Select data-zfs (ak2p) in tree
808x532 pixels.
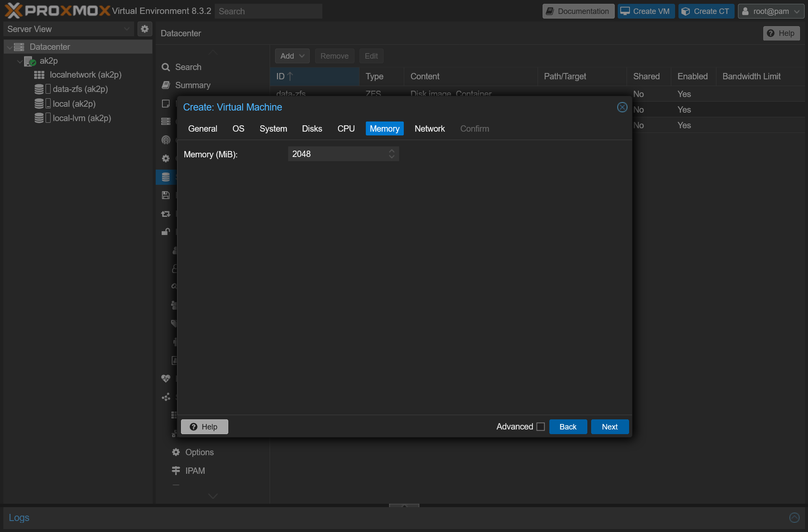[x=80, y=89]
